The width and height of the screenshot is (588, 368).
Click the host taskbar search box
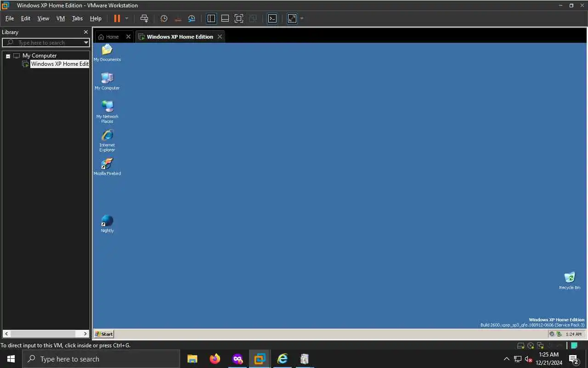pyautogui.click(x=101, y=359)
